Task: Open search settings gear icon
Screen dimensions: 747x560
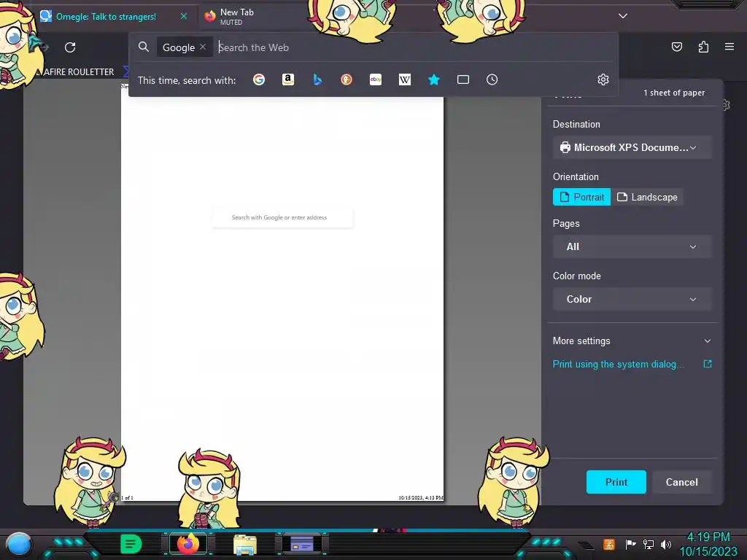Action: pos(603,79)
